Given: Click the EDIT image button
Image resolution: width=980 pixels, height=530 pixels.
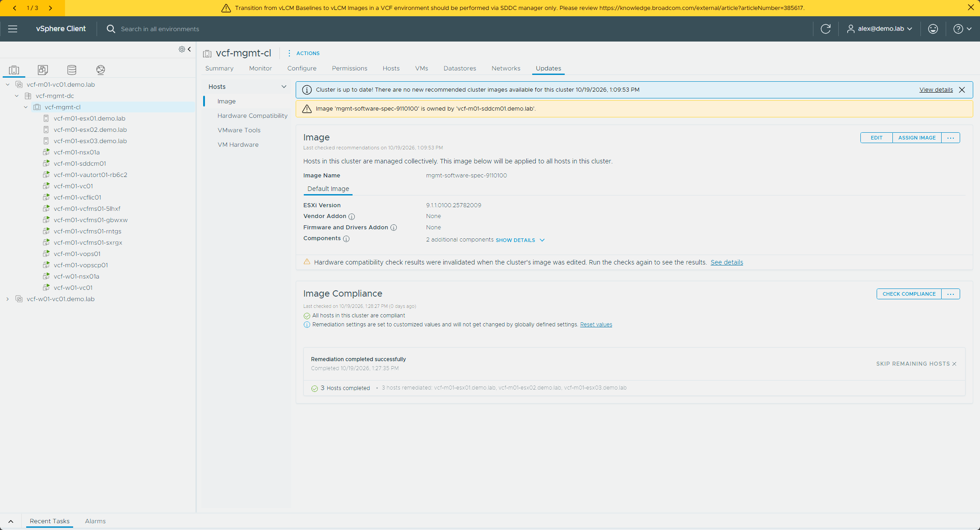Looking at the screenshot, I should (876, 138).
